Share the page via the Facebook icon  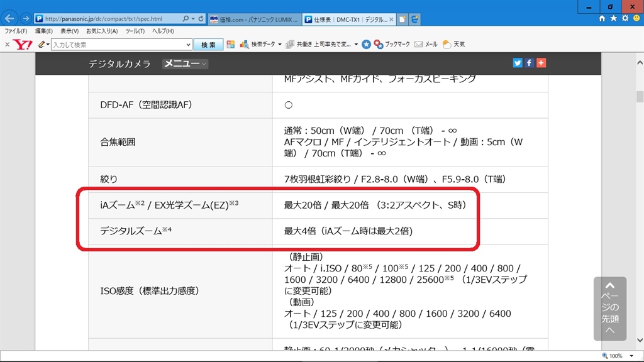[529, 63]
